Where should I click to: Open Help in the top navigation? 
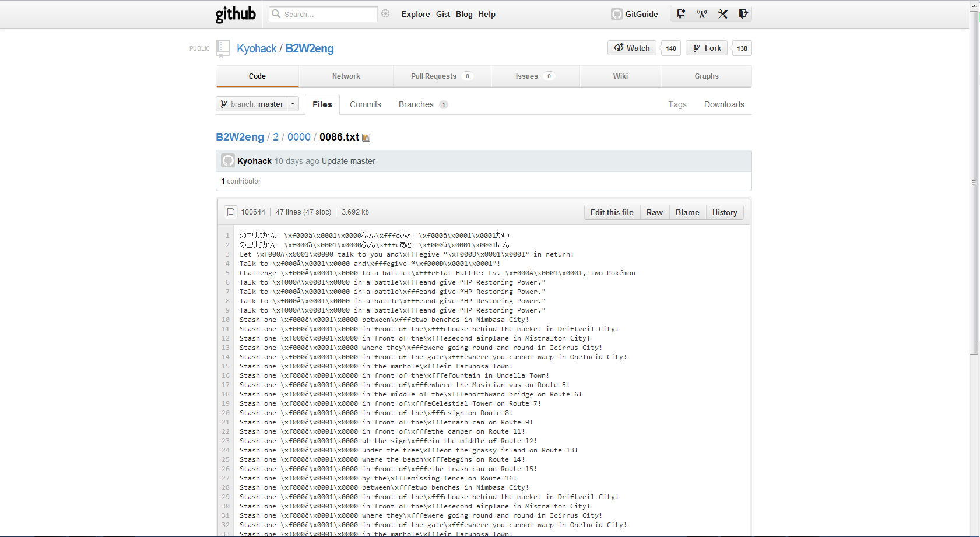tap(487, 14)
